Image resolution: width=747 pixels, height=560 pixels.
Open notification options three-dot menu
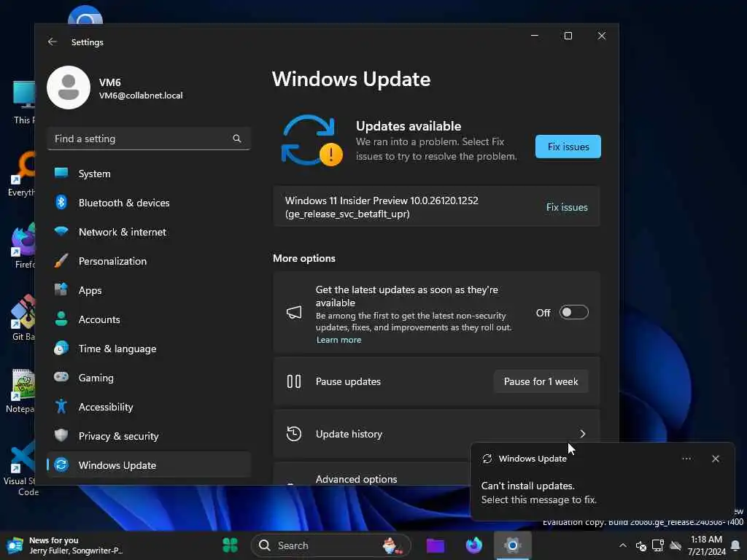[x=686, y=459]
